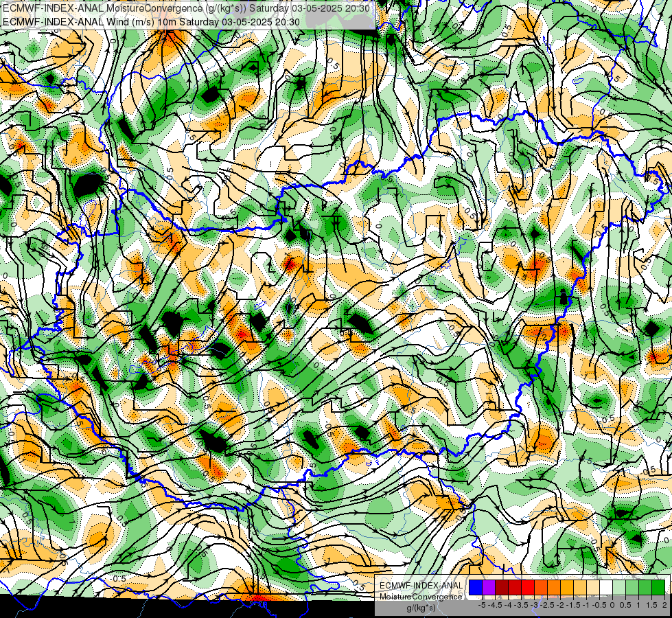Image resolution: width=672 pixels, height=618 pixels.
Task: Select the orange swatch between -2 and -1.5
Action: (x=567, y=588)
